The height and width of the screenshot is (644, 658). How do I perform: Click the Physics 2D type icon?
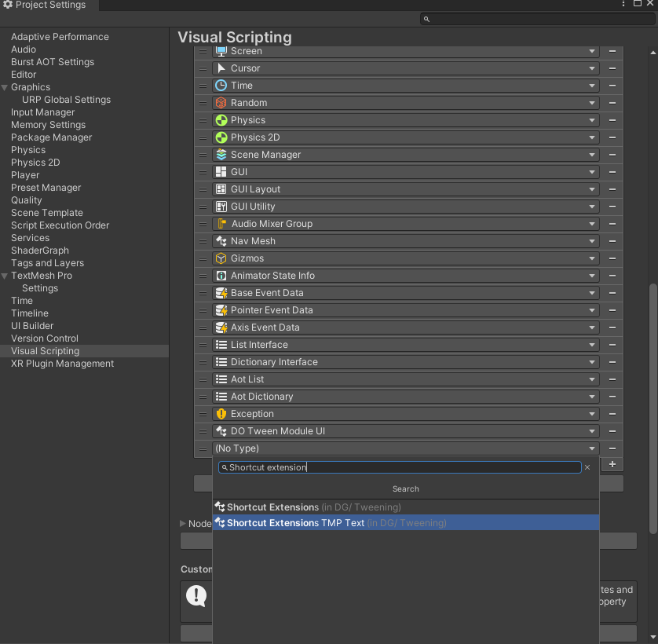pyautogui.click(x=221, y=137)
